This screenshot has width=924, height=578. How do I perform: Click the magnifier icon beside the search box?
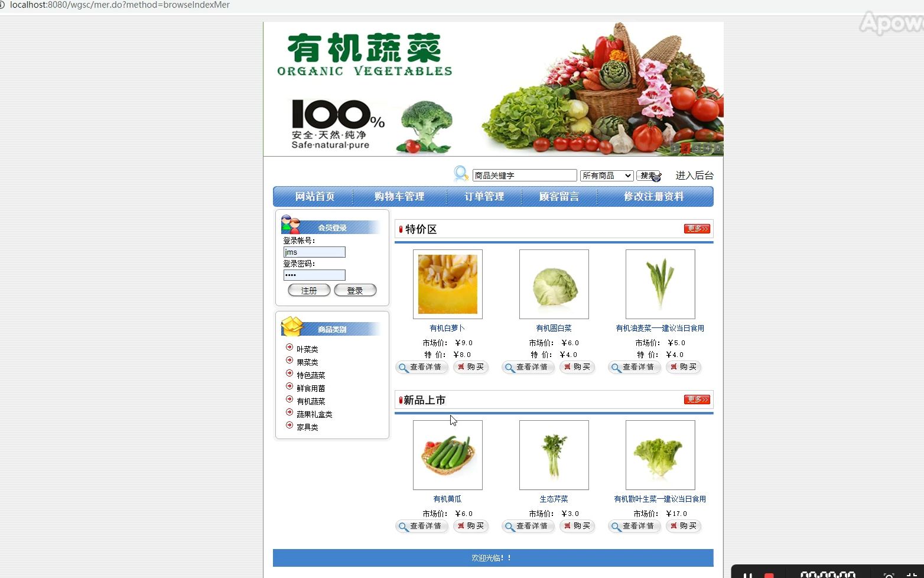(461, 174)
